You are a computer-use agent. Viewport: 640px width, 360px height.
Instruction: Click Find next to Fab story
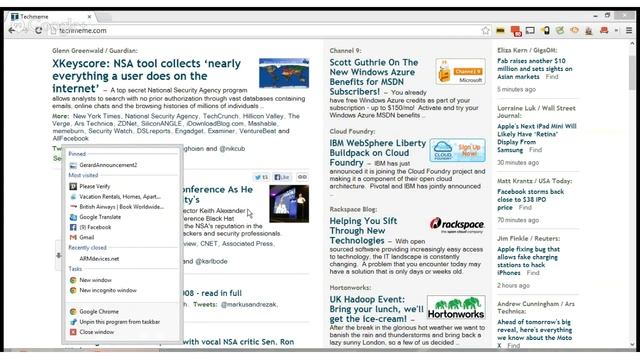point(552,77)
